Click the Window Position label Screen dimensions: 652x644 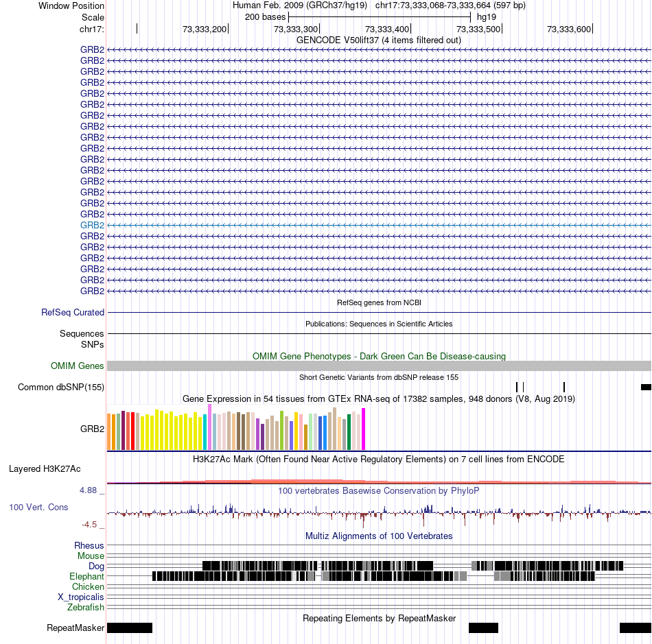tap(71, 5)
